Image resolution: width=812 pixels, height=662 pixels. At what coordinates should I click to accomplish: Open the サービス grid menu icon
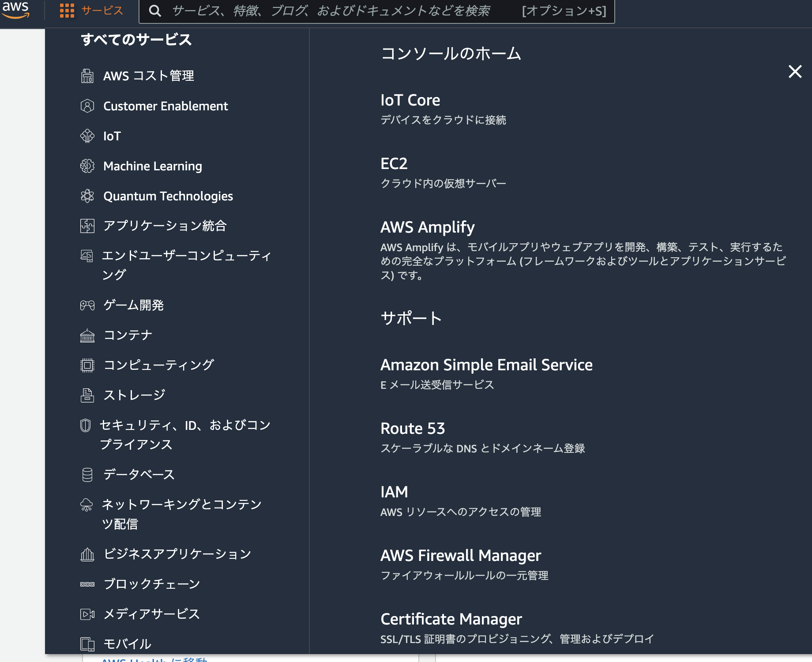tap(67, 11)
